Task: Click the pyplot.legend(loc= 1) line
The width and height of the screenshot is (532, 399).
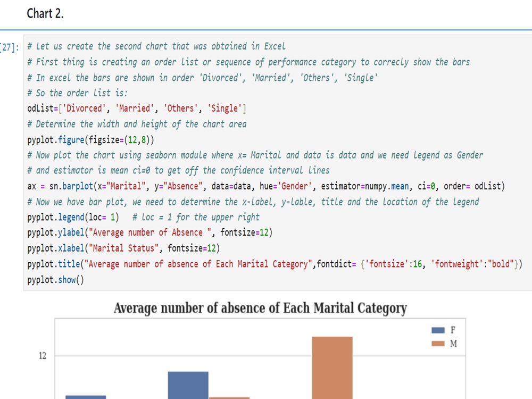Action: pos(73,217)
